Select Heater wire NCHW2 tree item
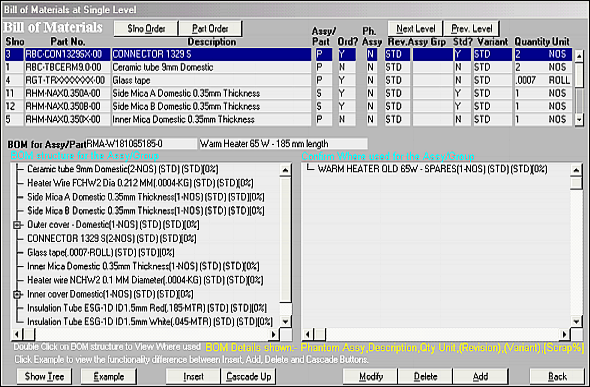 pyautogui.click(x=145, y=281)
